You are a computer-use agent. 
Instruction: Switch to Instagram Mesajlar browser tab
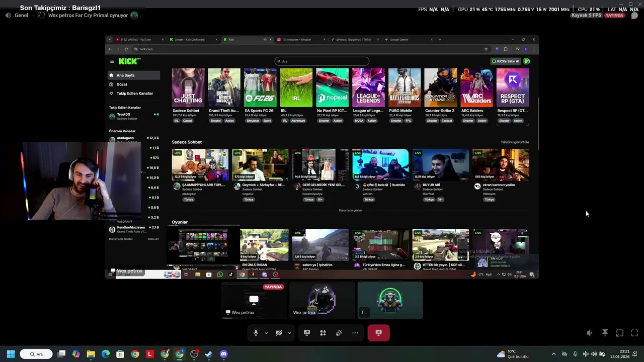[301, 40]
